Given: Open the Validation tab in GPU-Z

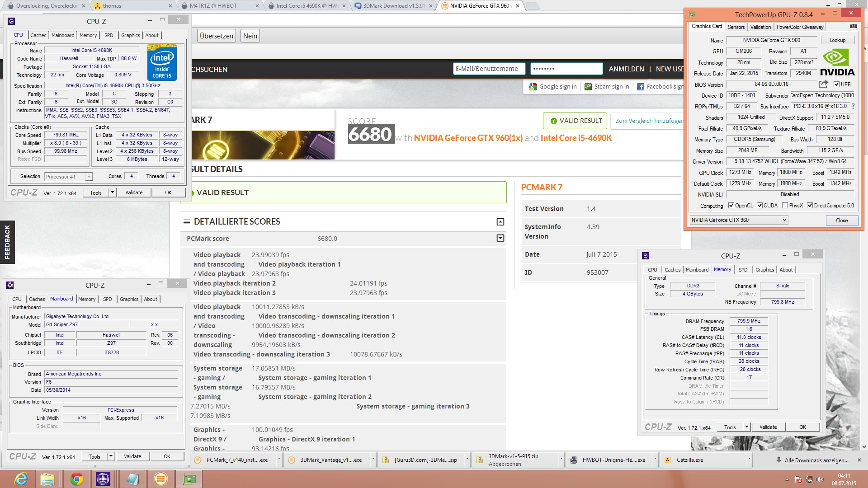Looking at the screenshot, I should pos(760,27).
